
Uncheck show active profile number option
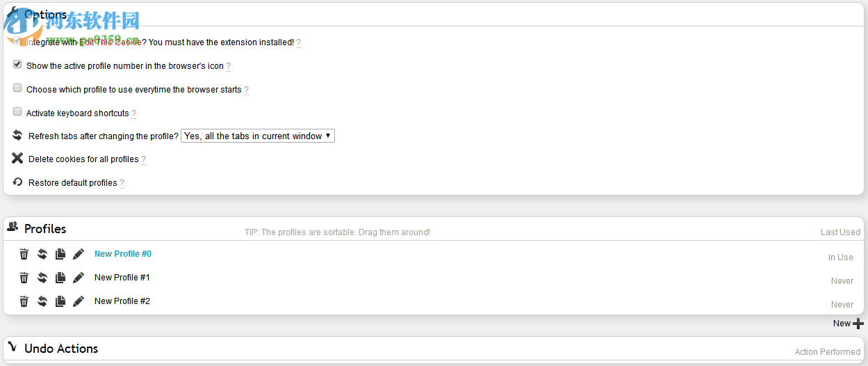tap(17, 65)
